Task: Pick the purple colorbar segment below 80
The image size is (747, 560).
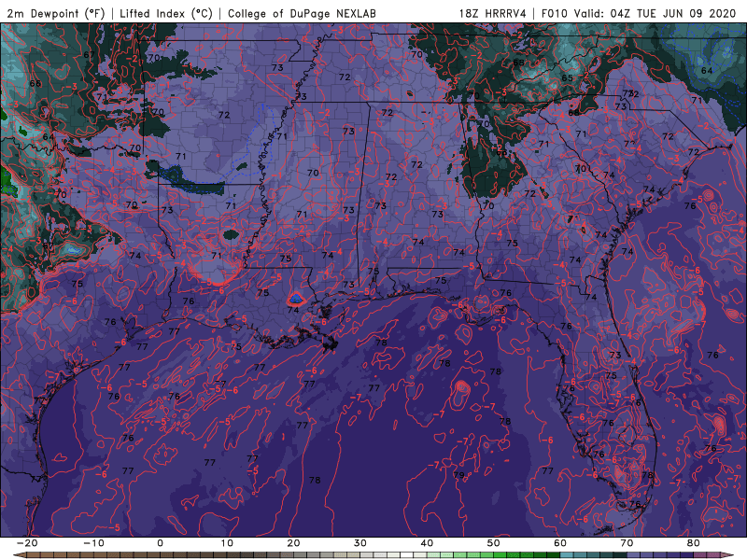Action: point(687,555)
